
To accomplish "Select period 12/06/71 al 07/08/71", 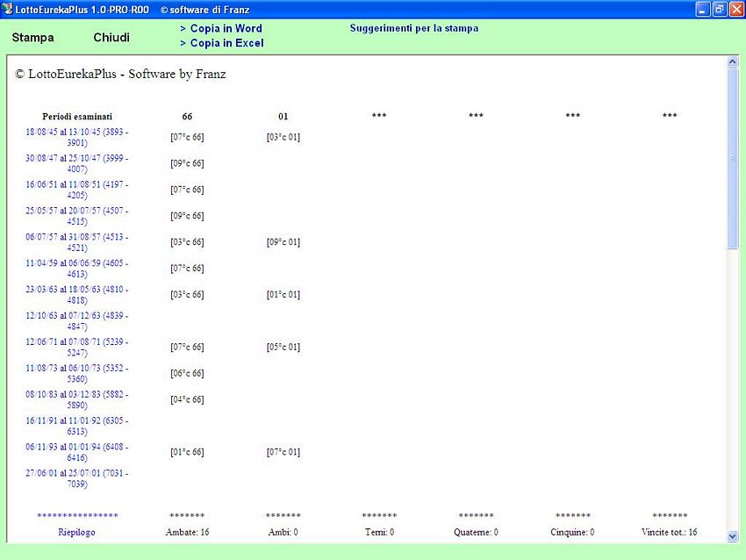I will coord(77,347).
